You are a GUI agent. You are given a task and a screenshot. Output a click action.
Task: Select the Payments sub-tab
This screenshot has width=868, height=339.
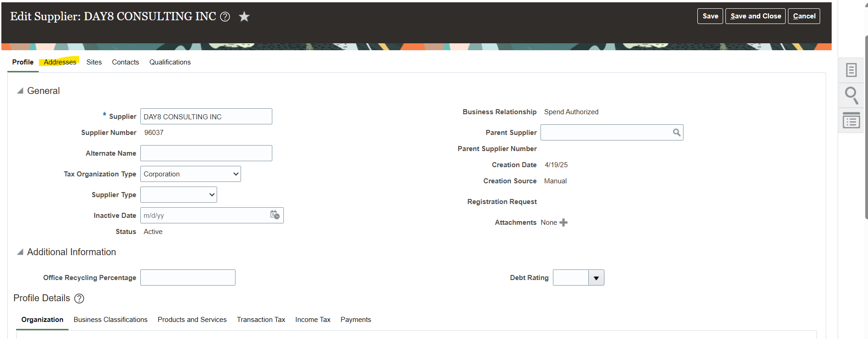coord(356,320)
